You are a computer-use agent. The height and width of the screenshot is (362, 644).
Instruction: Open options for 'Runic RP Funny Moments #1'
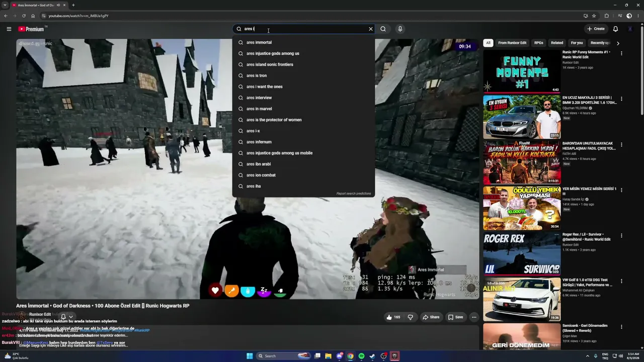point(621,53)
